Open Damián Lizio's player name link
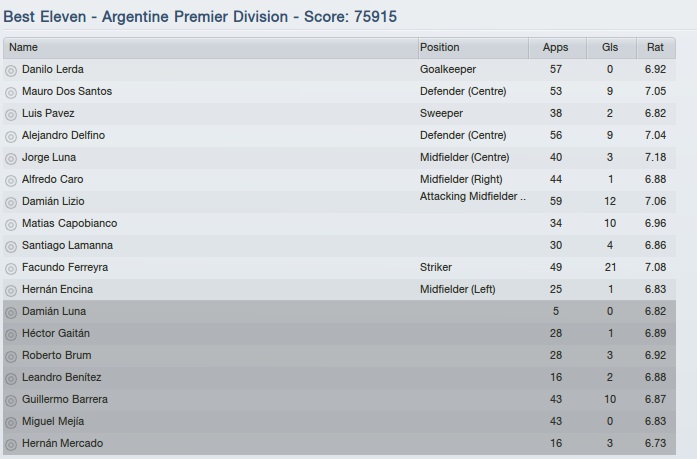The width and height of the screenshot is (697, 459). pyautogui.click(x=53, y=201)
